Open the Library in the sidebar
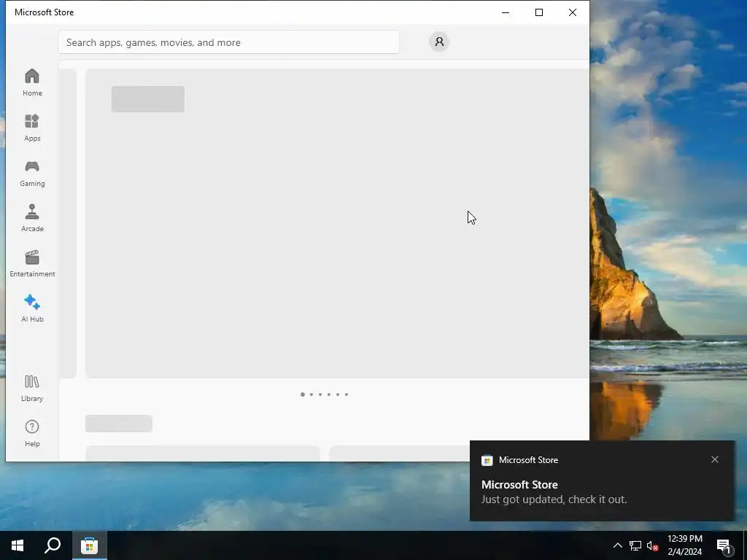Image resolution: width=747 pixels, height=560 pixels. click(32, 388)
